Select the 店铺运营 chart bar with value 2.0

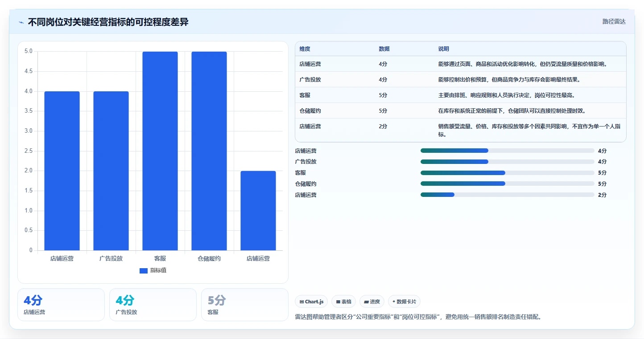click(258, 211)
